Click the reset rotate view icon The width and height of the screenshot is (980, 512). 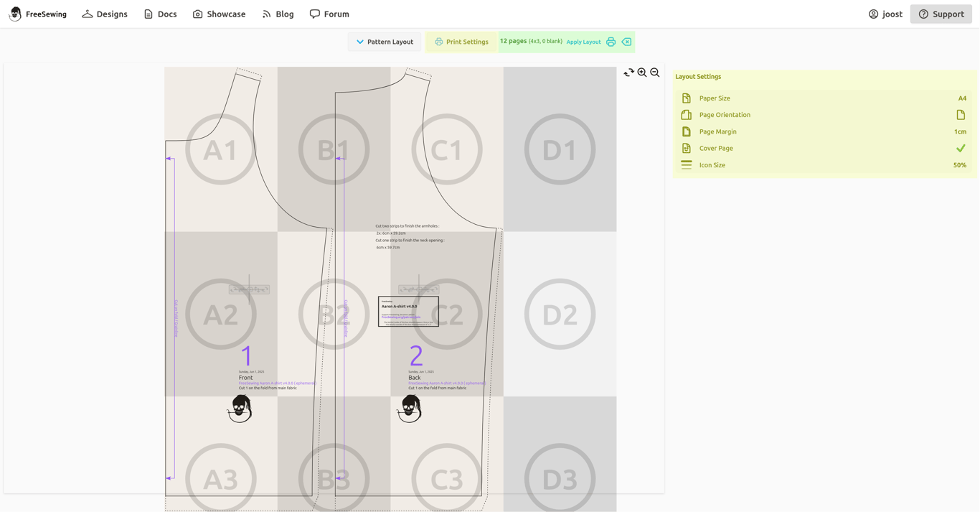point(629,73)
